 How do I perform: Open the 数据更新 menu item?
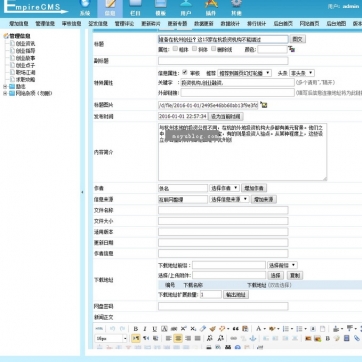pos(204,24)
